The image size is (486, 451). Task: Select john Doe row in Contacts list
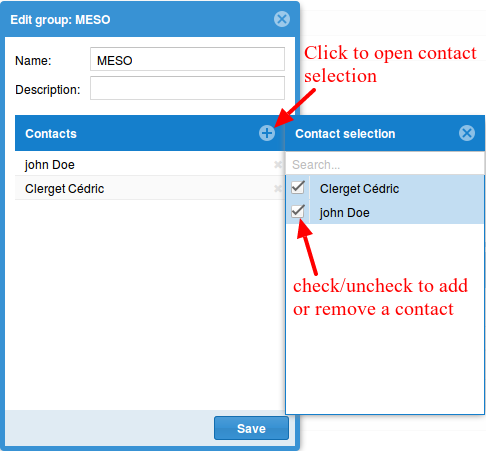coord(149,164)
